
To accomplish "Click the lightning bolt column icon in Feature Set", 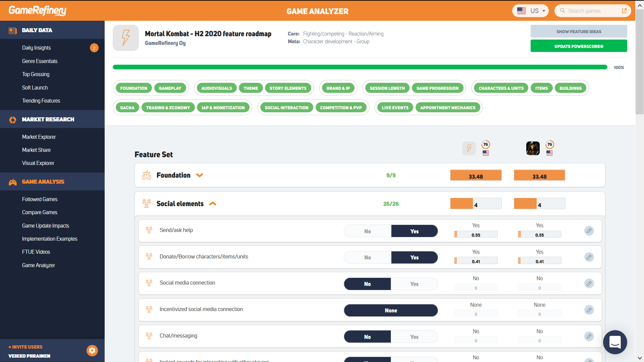I will [x=469, y=148].
